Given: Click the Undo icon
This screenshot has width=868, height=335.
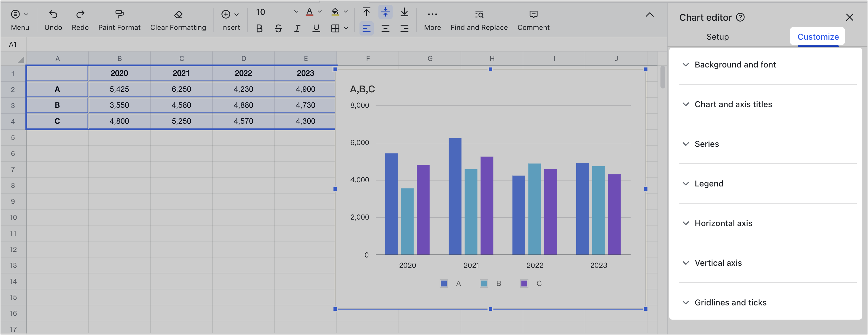Looking at the screenshot, I should (53, 14).
